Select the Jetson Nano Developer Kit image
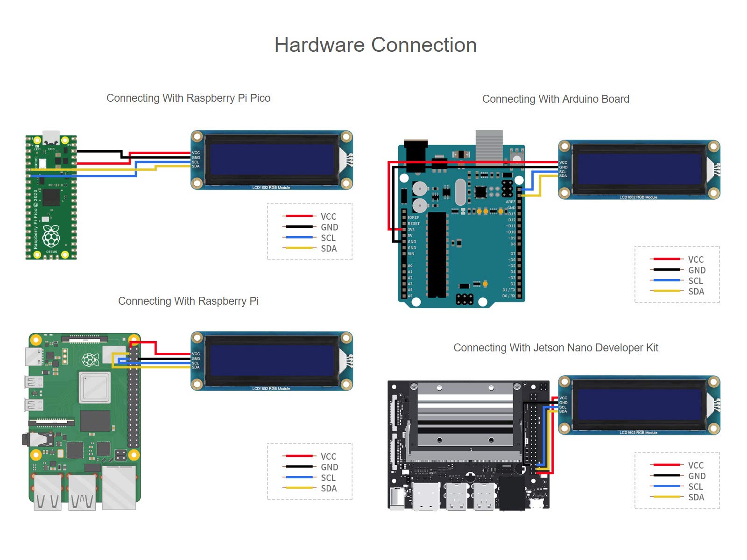The height and width of the screenshot is (560, 747). coord(468,445)
